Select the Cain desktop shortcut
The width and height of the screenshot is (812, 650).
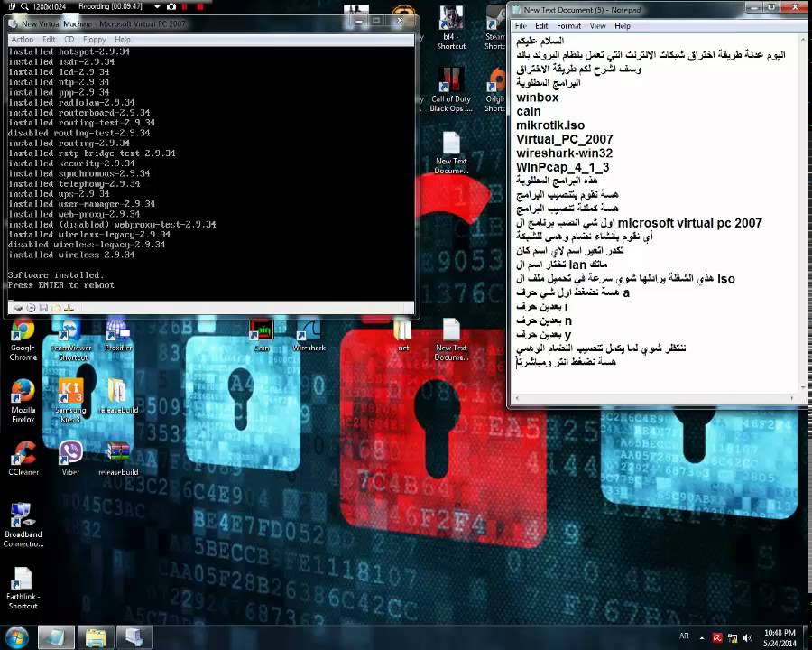262,335
